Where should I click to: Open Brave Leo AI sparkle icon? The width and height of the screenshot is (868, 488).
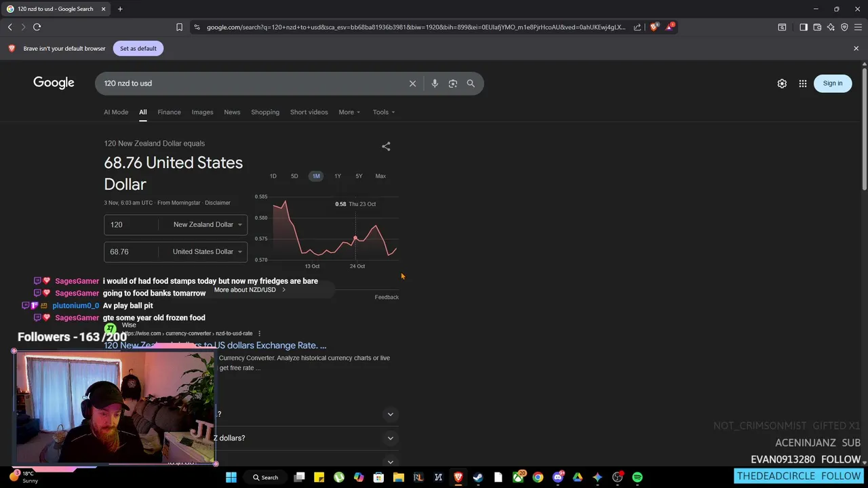[x=831, y=27]
